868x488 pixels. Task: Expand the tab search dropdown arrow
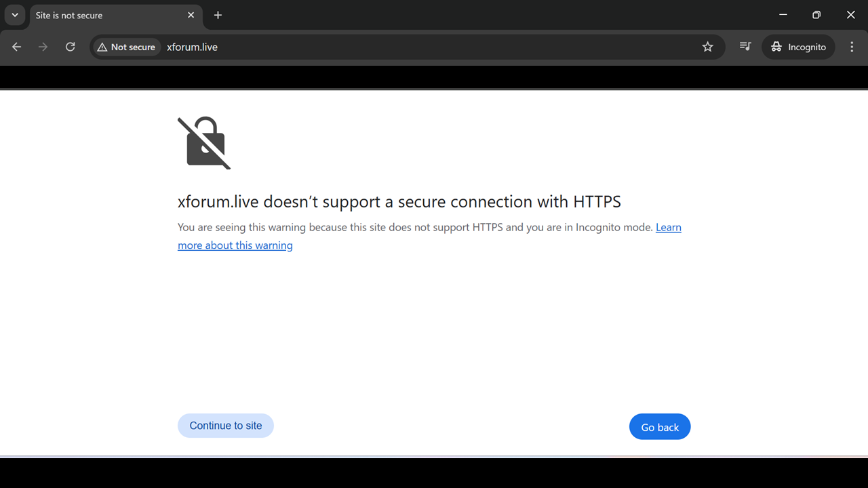pos(15,15)
